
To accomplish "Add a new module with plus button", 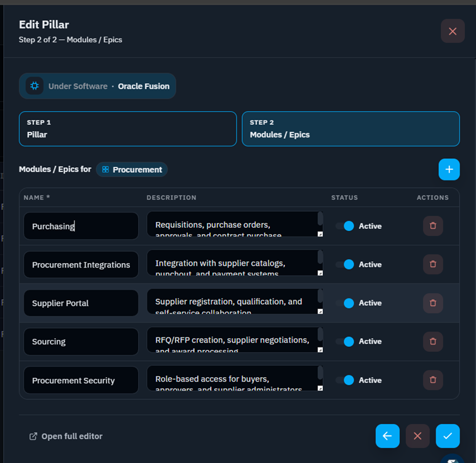I will 449,170.
